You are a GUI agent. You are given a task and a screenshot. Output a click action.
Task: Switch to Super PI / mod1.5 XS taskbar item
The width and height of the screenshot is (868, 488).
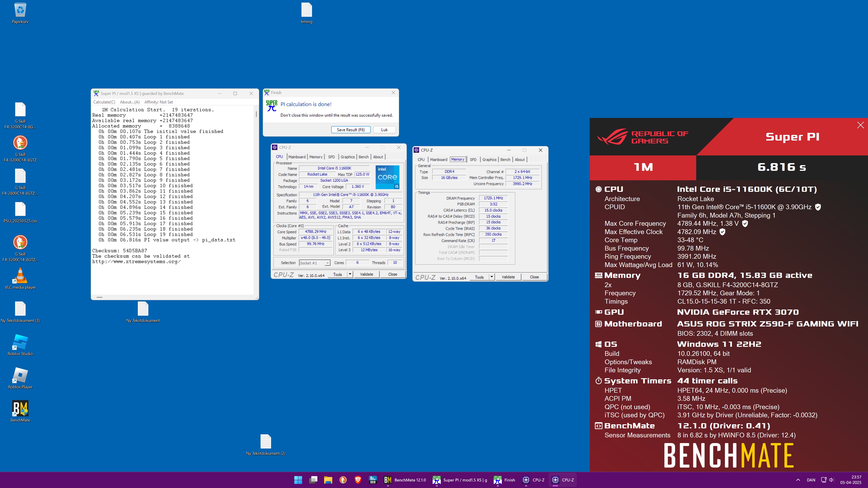pos(460,480)
